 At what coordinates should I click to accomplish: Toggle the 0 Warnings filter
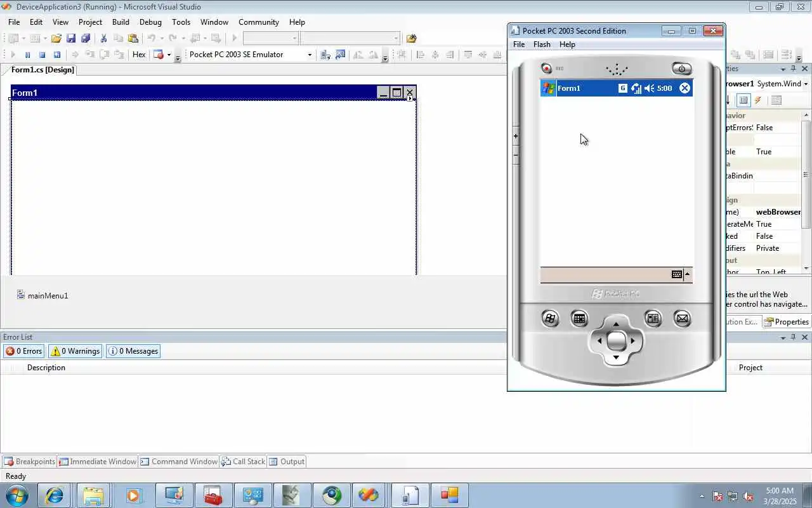[x=75, y=351]
